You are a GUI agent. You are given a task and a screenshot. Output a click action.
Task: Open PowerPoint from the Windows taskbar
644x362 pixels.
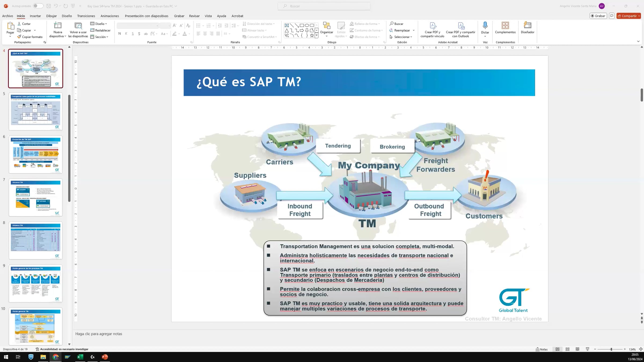(x=105, y=357)
